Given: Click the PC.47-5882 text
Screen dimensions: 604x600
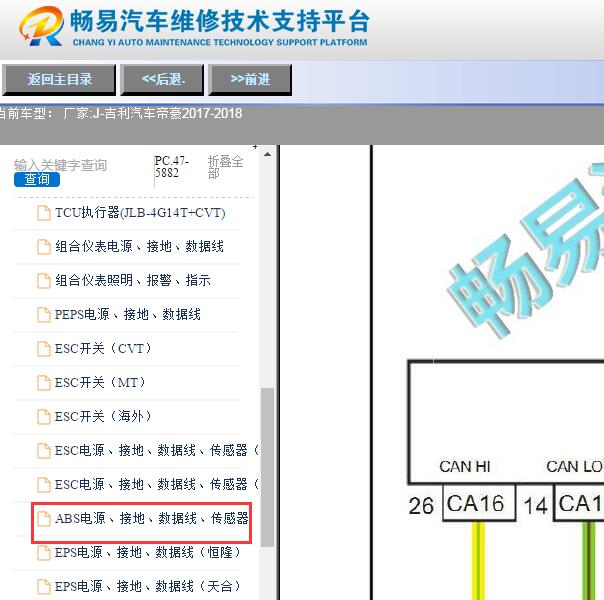Looking at the screenshot, I should pos(171,166).
